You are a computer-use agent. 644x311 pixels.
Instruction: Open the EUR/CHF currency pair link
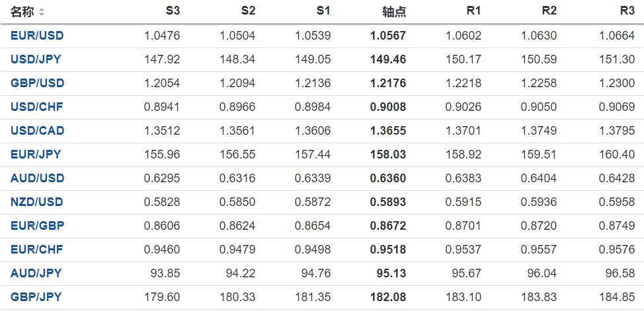coord(37,250)
